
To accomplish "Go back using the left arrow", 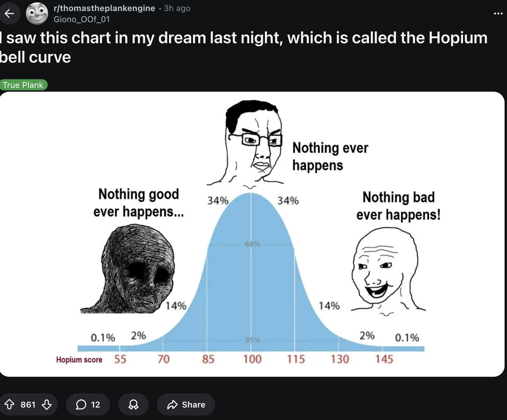I will coord(9,13).
